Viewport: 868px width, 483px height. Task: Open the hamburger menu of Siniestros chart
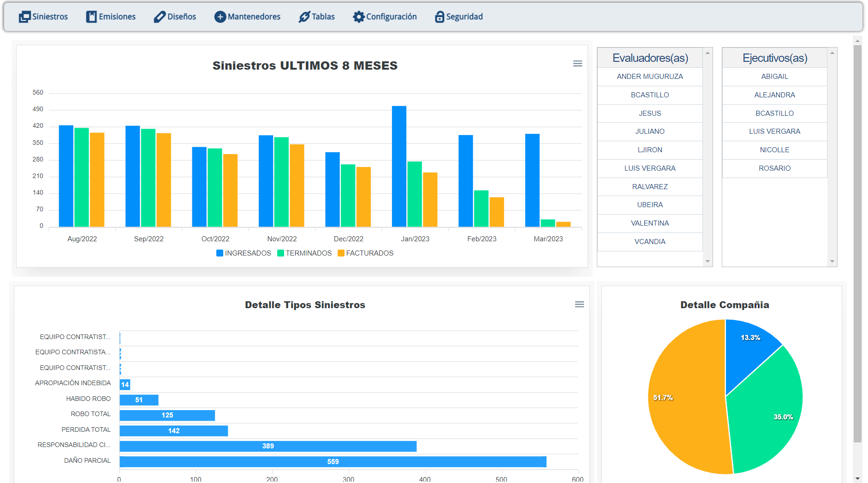[x=577, y=64]
